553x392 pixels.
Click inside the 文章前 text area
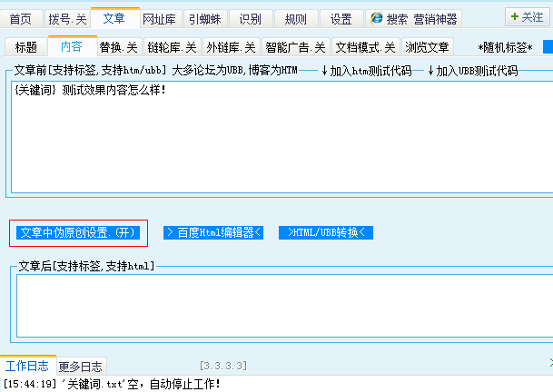pos(272,136)
